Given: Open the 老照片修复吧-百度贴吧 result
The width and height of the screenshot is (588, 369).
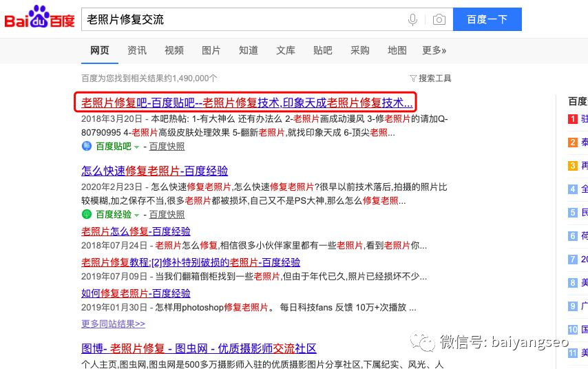Looking at the screenshot, I should click(246, 103).
